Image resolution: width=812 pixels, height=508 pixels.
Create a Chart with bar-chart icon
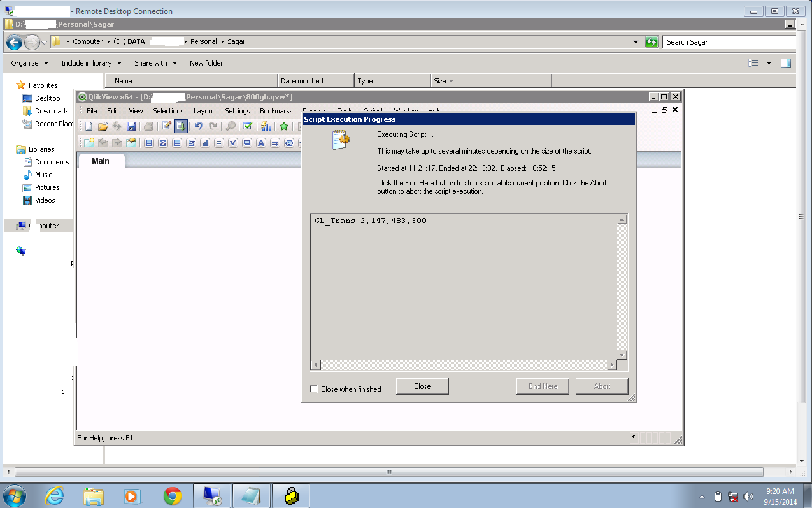click(205, 143)
